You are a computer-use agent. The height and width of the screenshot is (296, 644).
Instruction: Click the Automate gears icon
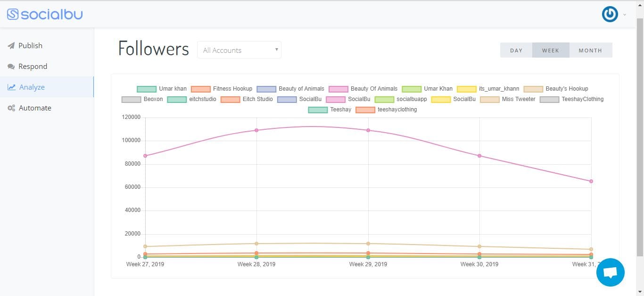pyautogui.click(x=11, y=108)
